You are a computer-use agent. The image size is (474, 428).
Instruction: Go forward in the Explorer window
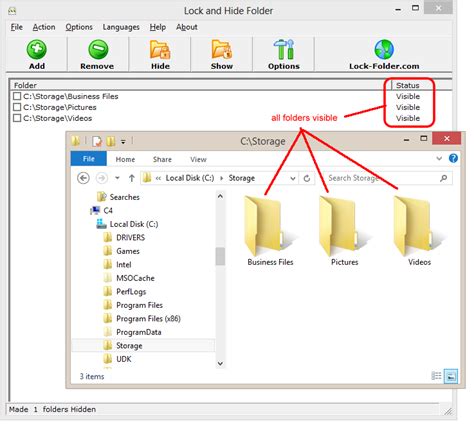click(x=102, y=178)
